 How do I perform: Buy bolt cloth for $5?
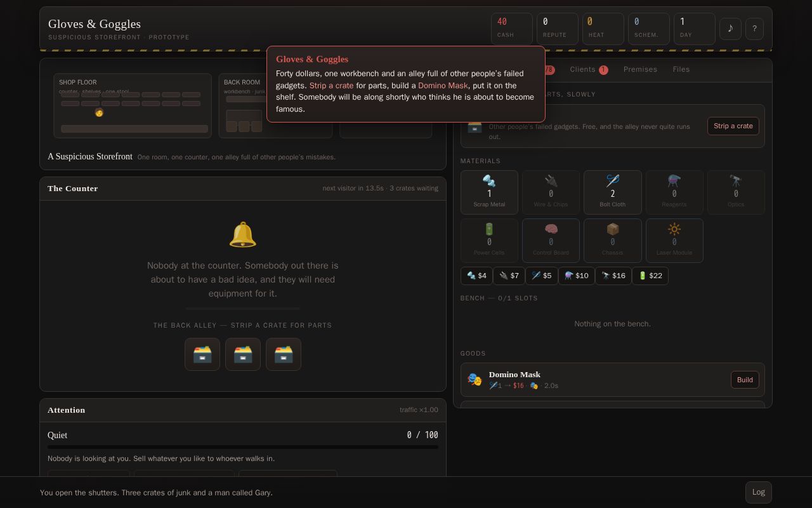pyautogui.click(x=542, y=276)
